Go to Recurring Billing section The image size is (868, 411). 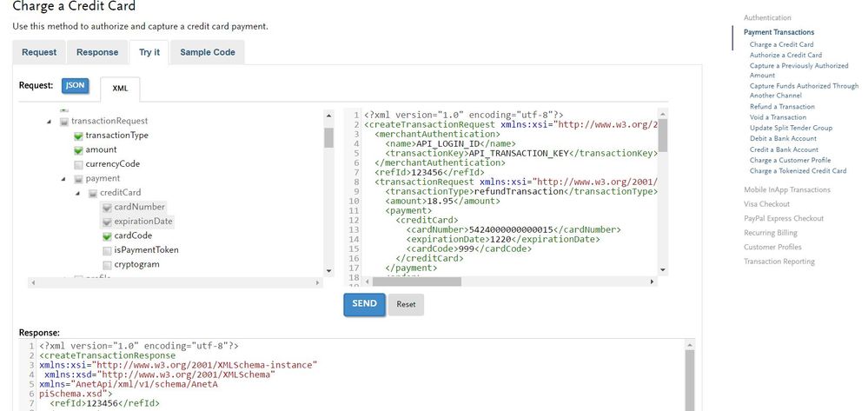770,233
